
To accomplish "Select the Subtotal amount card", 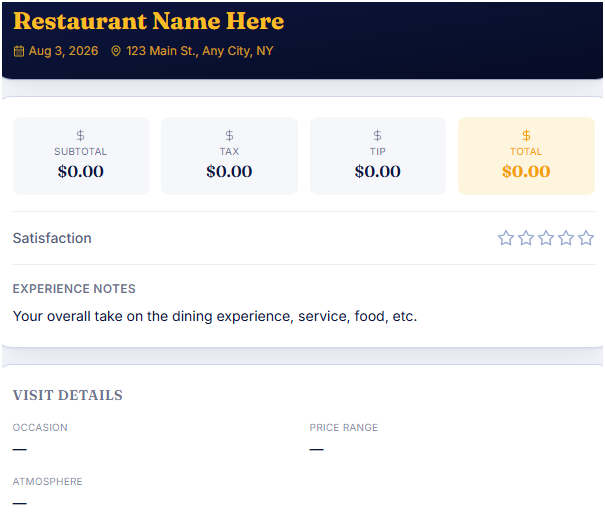I will point(81,156).
